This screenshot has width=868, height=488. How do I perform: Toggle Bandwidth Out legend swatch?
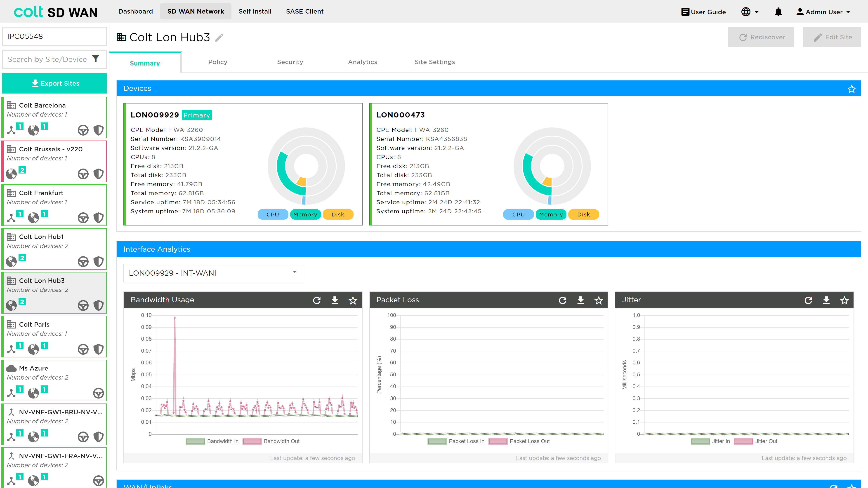point(252,441)
